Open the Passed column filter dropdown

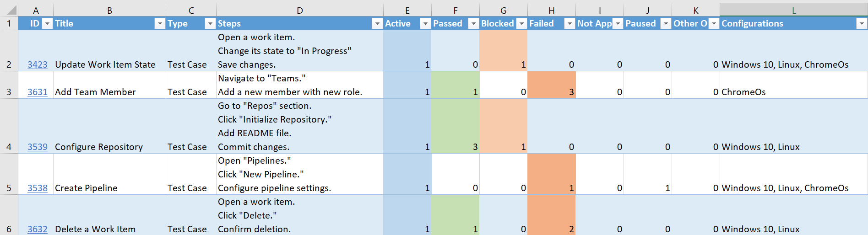pos(473,24)
